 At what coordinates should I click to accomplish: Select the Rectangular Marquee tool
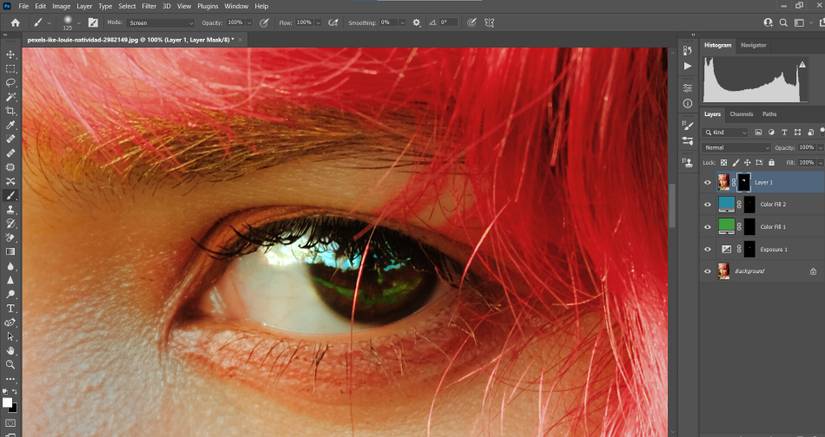click(11, 69)
